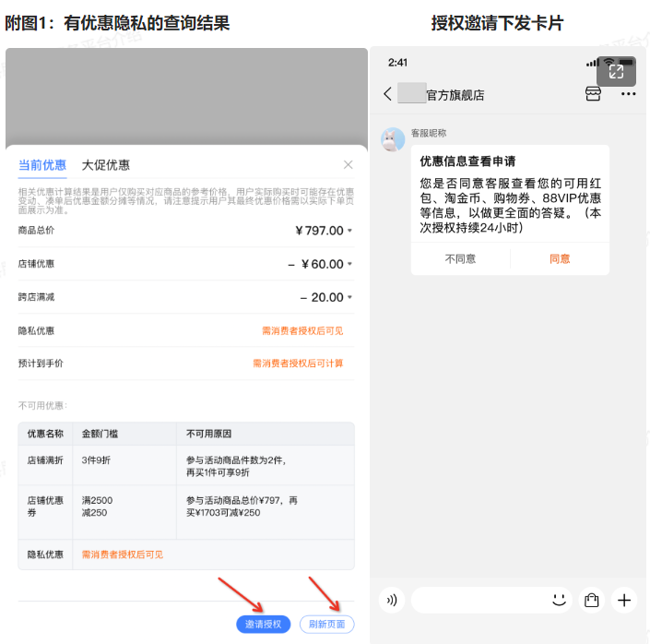Click the 官方旗舰店 store title
This screenshot has width=650, height=644.
point(455,95)
